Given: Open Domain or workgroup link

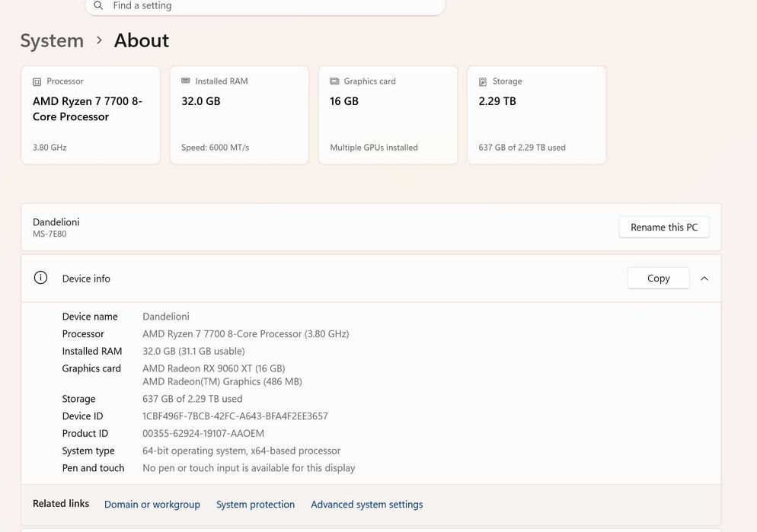Looking at the screenshot, I should (152, 504).
